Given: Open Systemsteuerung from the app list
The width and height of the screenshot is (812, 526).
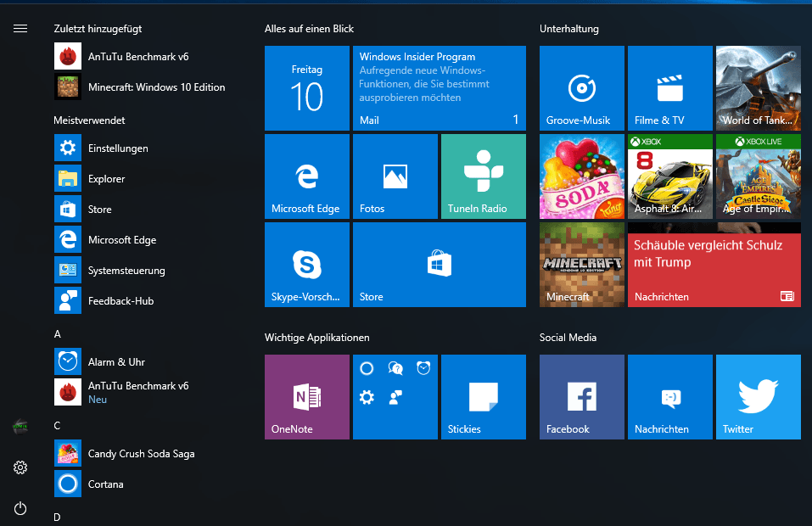Looking at the screenshot, I should click(x=140, y=271).
